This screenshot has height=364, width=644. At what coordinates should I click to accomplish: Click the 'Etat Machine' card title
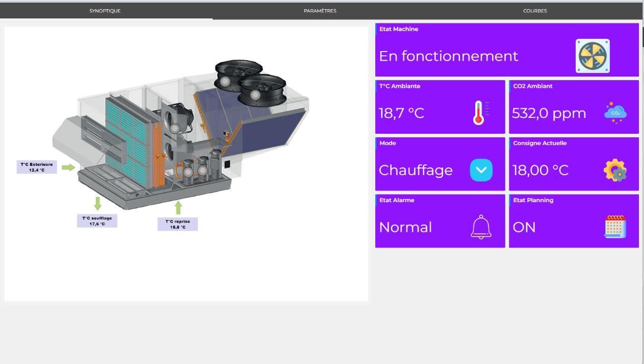pyautogui.click(x=399, y=29)
